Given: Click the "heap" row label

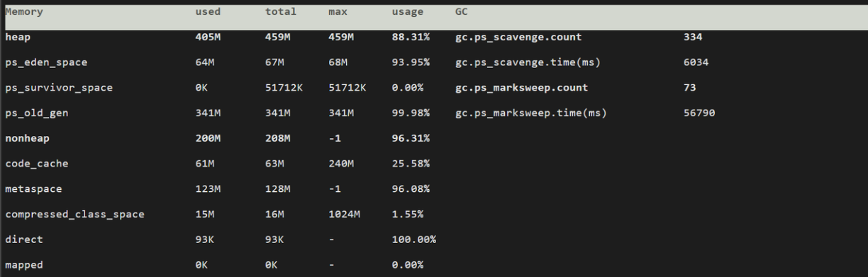Looking at the screenshot, I should [17, 38].
